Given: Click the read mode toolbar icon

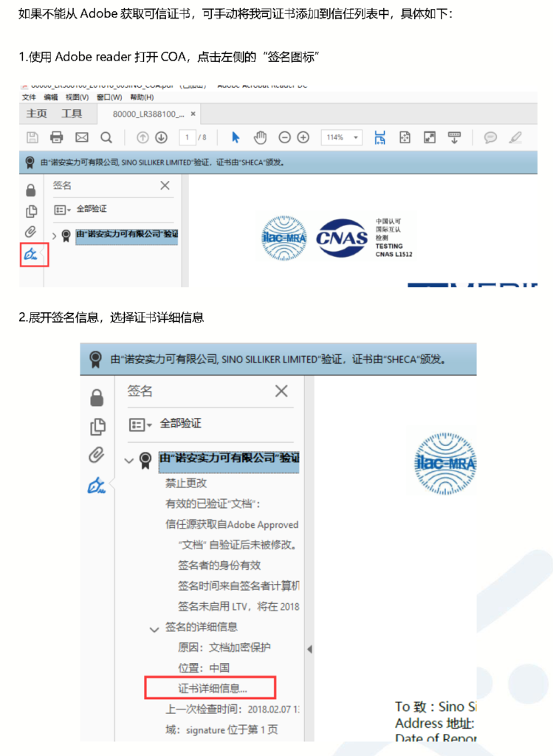Looking at the screenshot, I should (454, 137).
